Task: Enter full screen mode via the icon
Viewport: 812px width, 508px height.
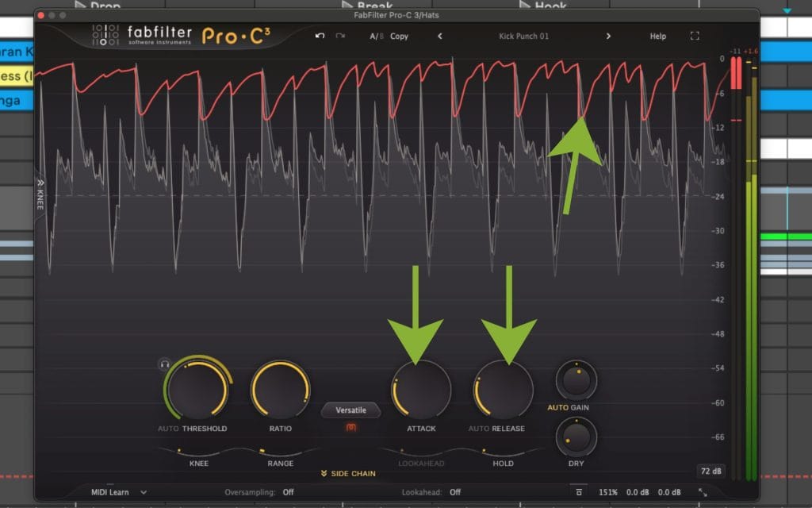Action: [695, 37]
